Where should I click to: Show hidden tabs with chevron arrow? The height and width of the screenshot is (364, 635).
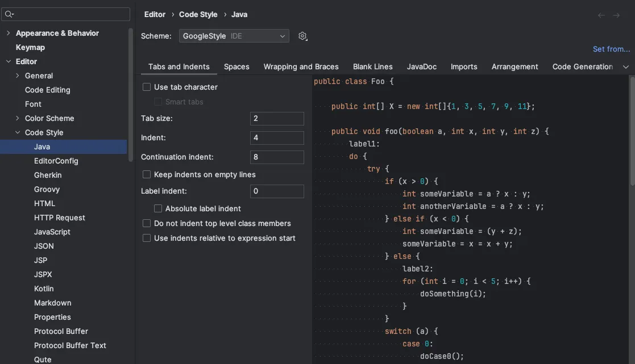coord(626,67)
